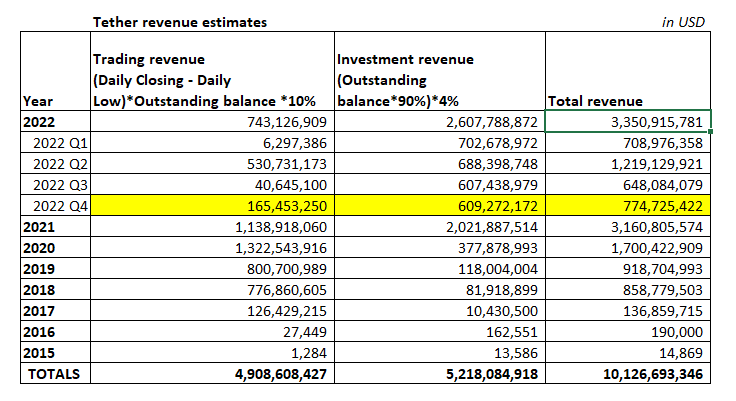Image resolution: width=736 pixels, height=401 pixels.
Task: Select investment revenue 2,607,788,872
Action: click(440, 121)
